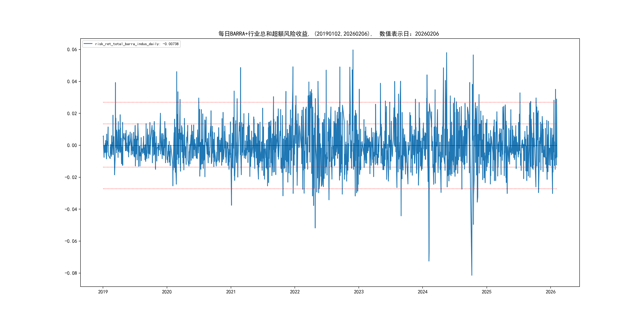The width and height of the screenshot is (644, 322).
Task: Click the -0.06 y-axis tick label
Action: click(71, 241)
